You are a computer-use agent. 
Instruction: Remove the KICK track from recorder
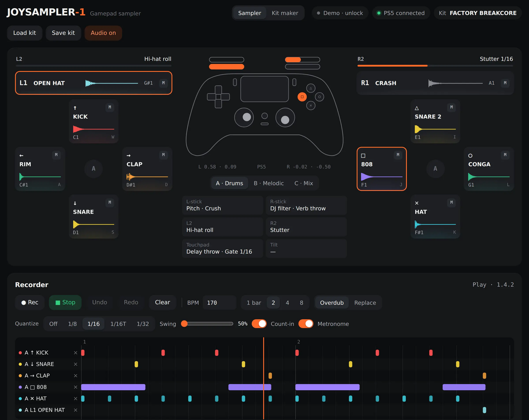[76, 353]
